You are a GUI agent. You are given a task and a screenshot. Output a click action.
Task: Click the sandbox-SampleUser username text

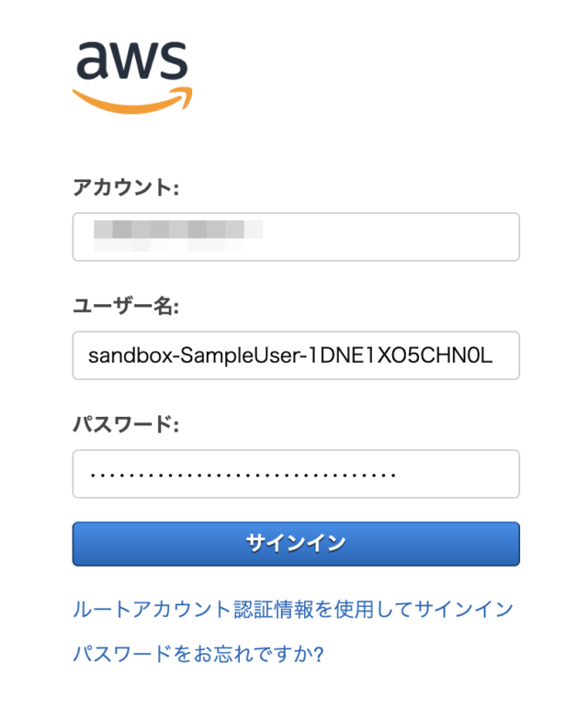click(290, 355)
